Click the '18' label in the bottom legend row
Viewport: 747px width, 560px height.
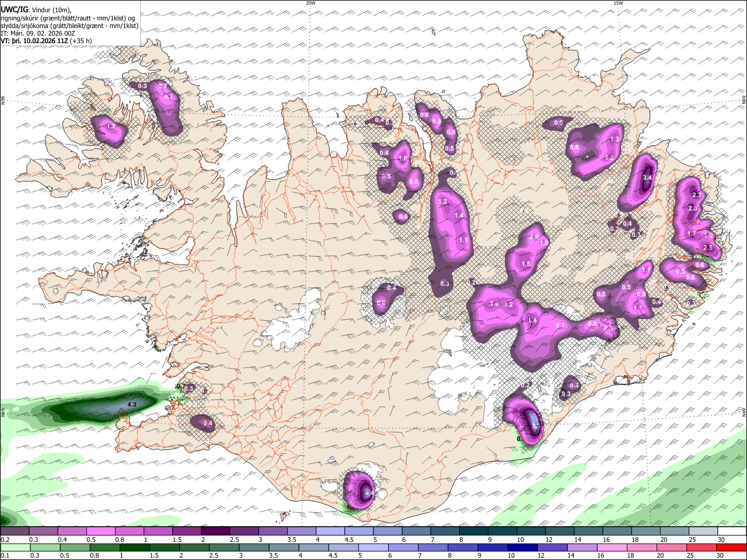[631, 556]
